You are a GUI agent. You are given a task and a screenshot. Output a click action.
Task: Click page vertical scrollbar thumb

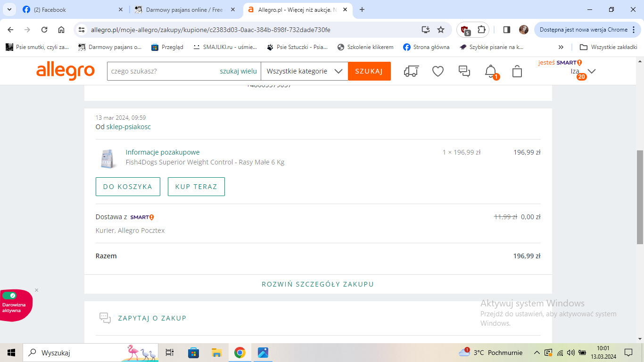[640, 197]
